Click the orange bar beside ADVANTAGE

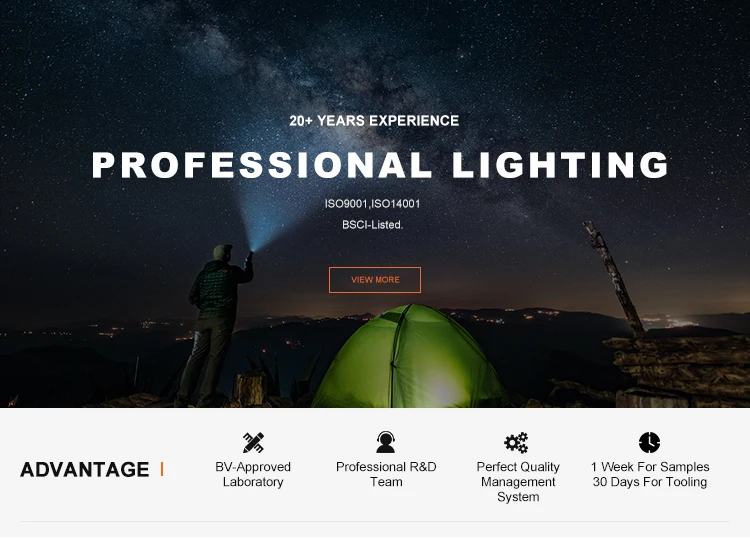click(162, 469)
